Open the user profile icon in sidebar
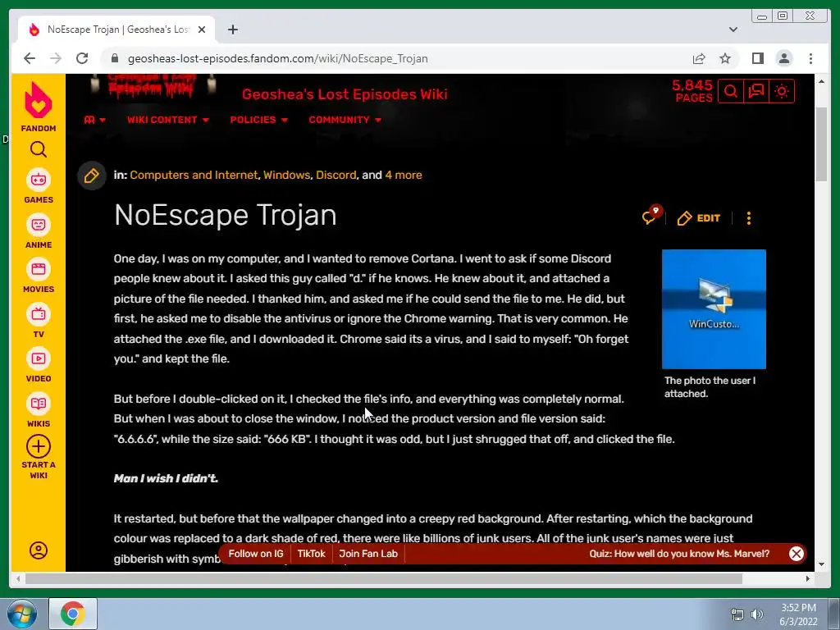 click(38, 550)
